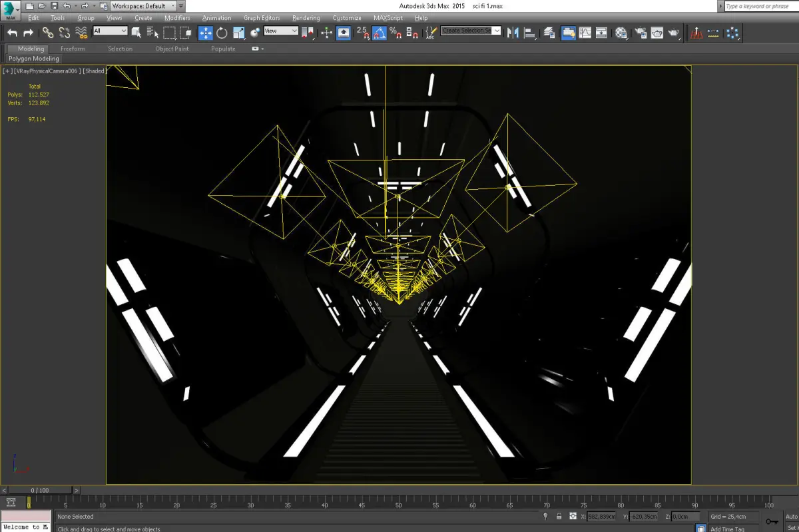The width and height of the screenshot is (799, 532).
Task: Click the Align tool icon
Action: (x=530, y=32)
